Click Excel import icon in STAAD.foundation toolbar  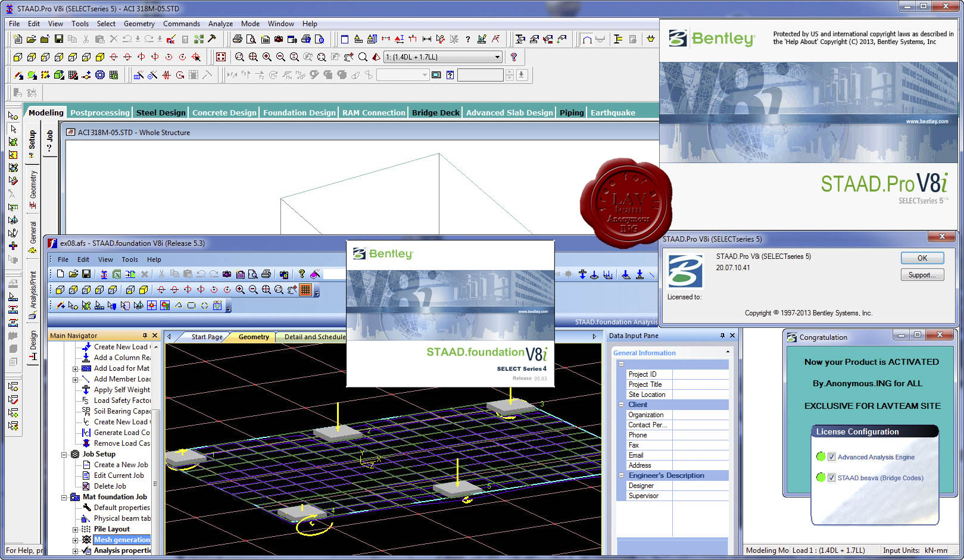click(x=117, y=274)
